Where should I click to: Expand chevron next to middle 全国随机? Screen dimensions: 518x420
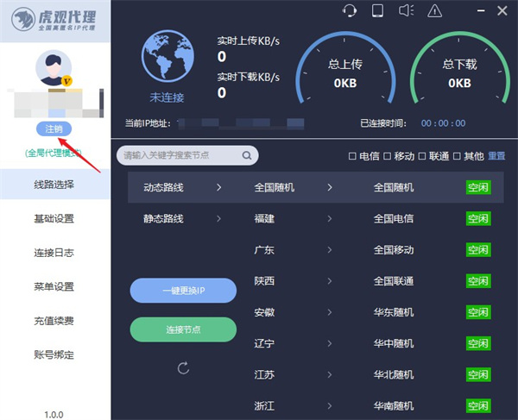pyautogui.click(x=330, y=187)
